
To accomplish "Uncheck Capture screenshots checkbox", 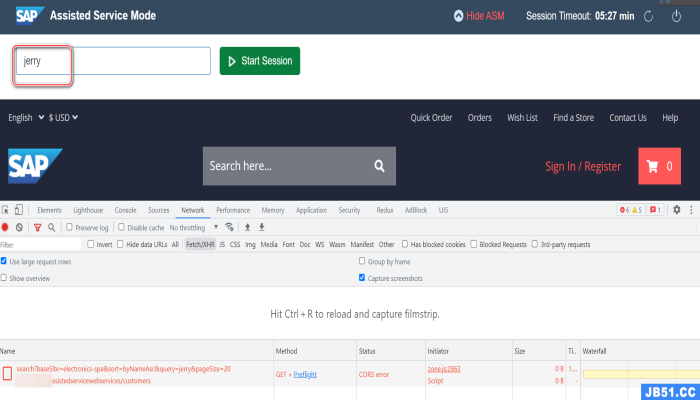I will point(362,278).
